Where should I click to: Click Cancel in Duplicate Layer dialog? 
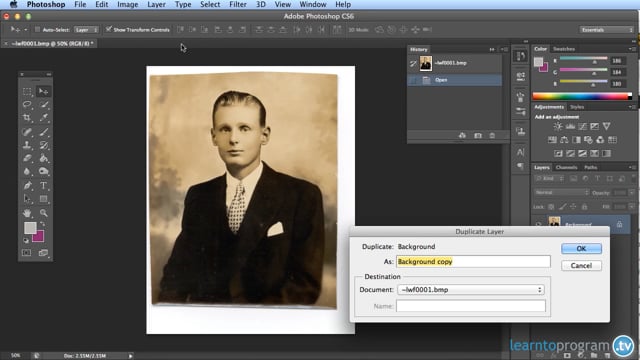click(x=581, y=266)
